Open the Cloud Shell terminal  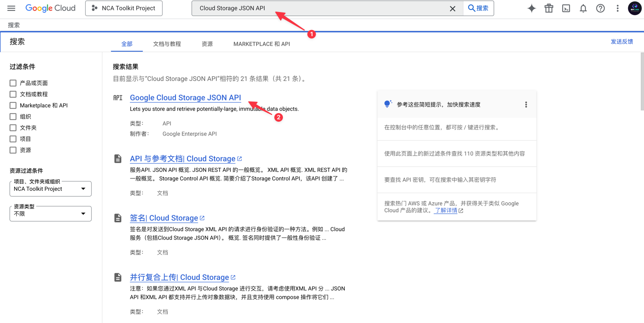(566, 8)
